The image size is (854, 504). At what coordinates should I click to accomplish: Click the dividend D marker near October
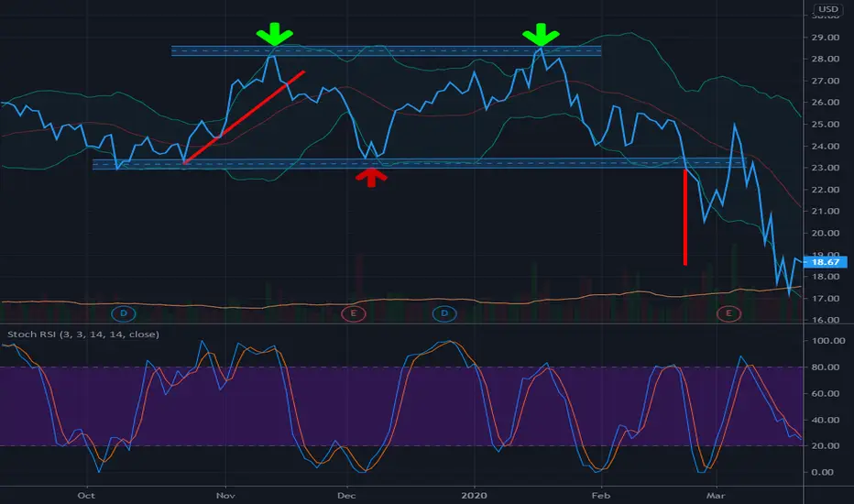tap(123, 313)
